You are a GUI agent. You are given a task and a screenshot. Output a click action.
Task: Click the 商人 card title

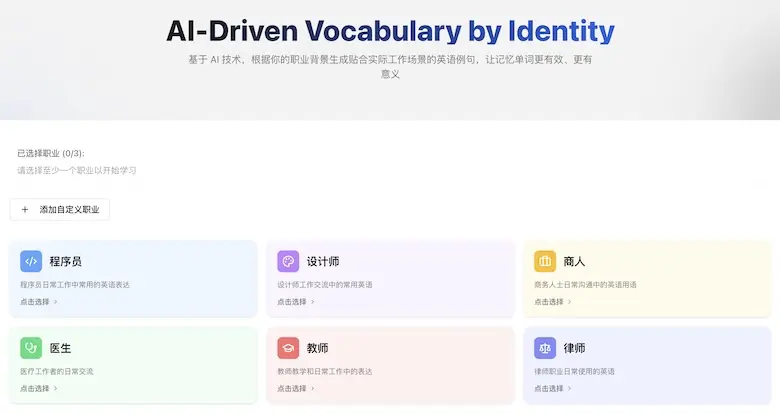(574, 261)
